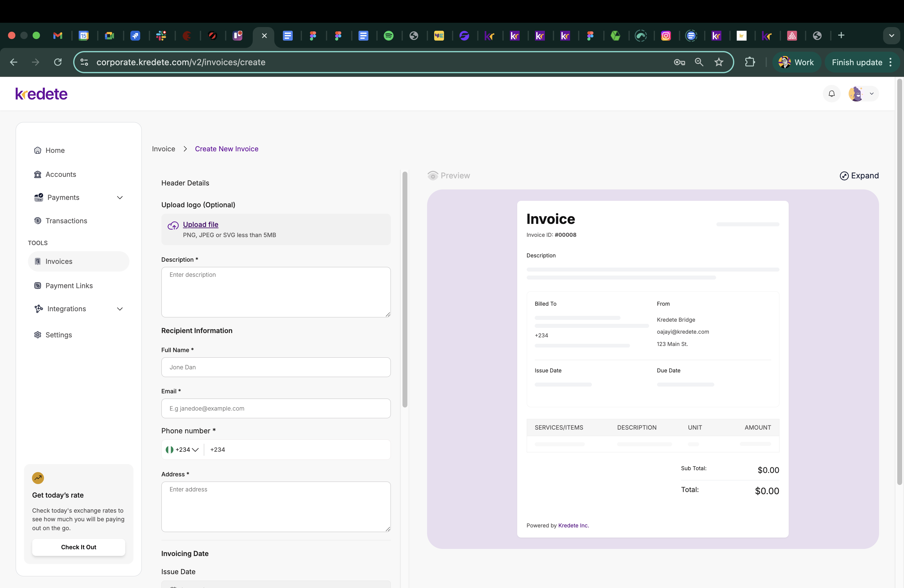Click the browser extensions puzzle icon
Viewport: 904px width, 588px height.
750,62
